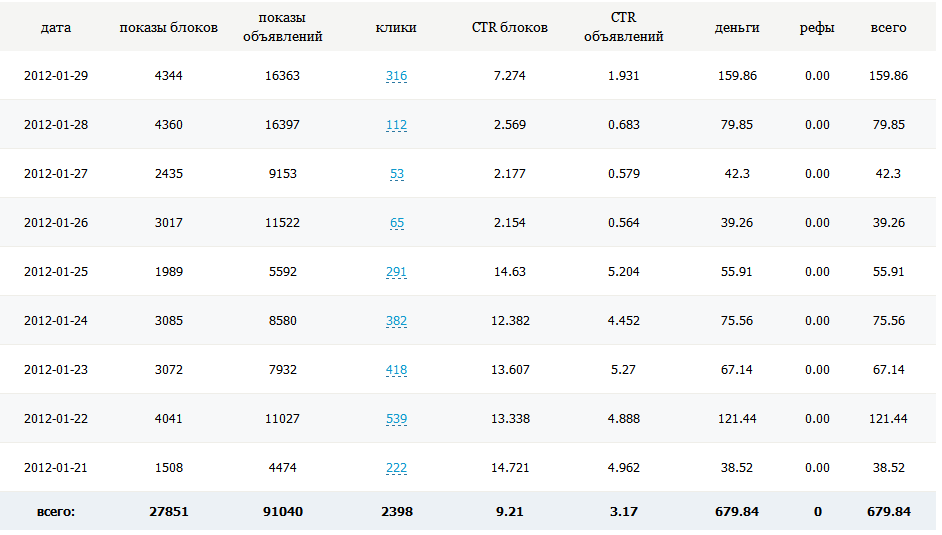The height and width of the screenshot is (535, 942).
Task: Open the 291 clicks link for 2012-01-25
Action: point(396,272)
